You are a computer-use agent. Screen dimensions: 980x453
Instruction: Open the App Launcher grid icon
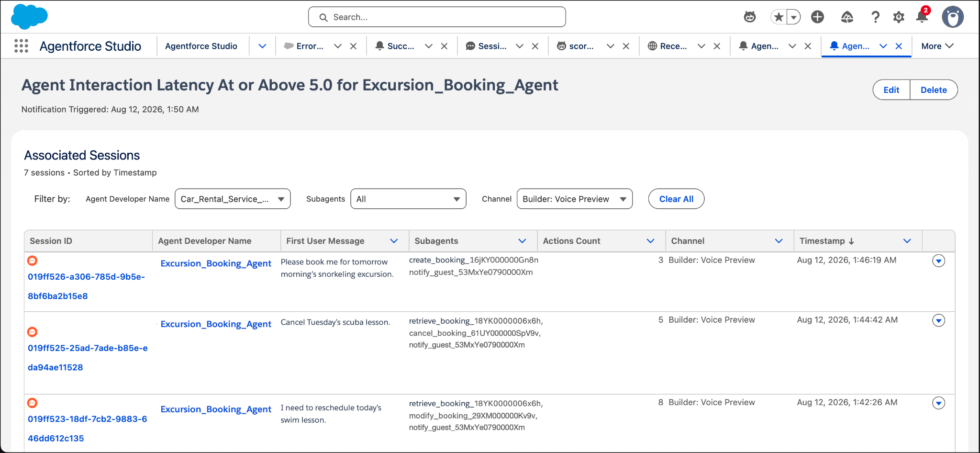point(21,46)
